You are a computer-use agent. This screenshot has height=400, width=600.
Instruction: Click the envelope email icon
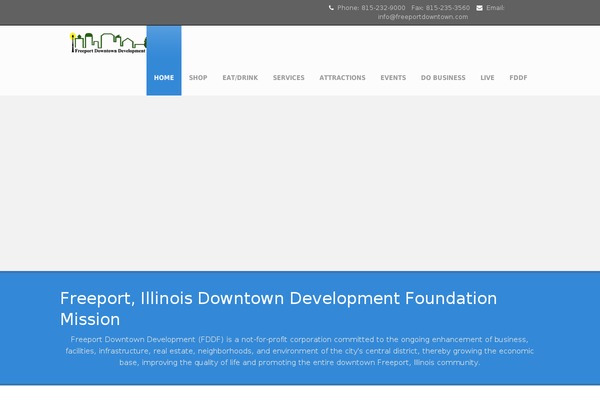pos(479,8)
